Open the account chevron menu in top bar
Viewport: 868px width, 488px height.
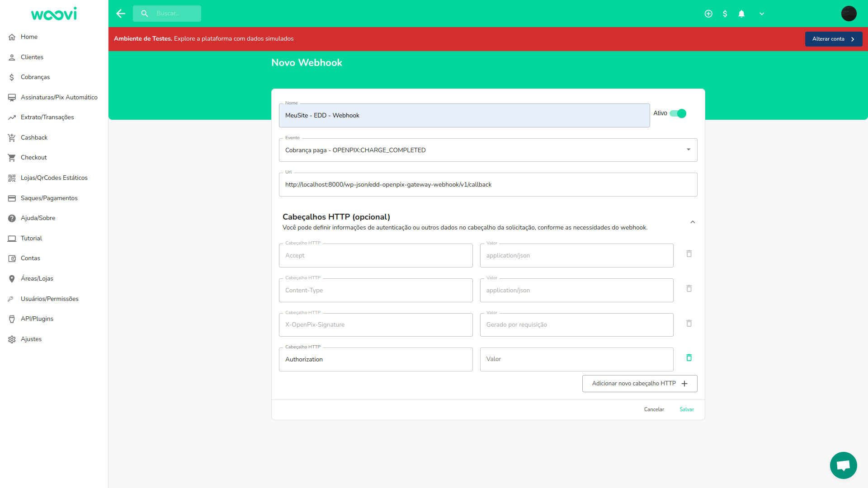point(761,14)
